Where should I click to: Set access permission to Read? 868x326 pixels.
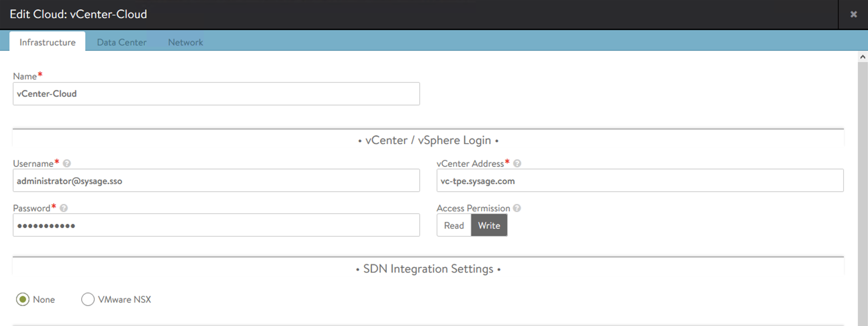click(454, 225)
